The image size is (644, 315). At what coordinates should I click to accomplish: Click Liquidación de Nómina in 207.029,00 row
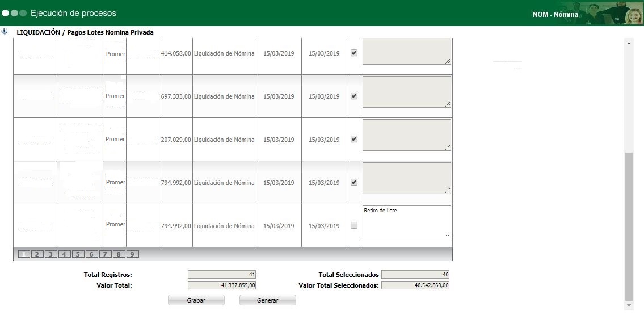tap(224, 140)
